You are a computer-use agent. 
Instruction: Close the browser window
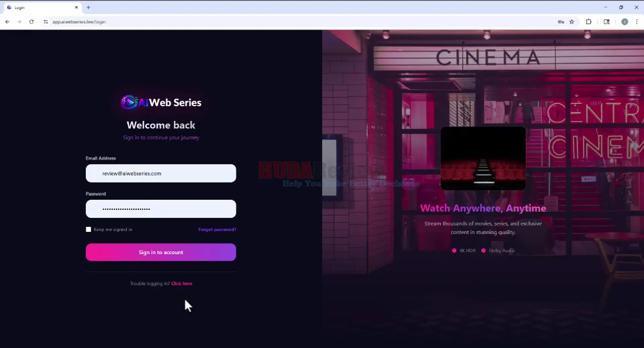point(636,7)
